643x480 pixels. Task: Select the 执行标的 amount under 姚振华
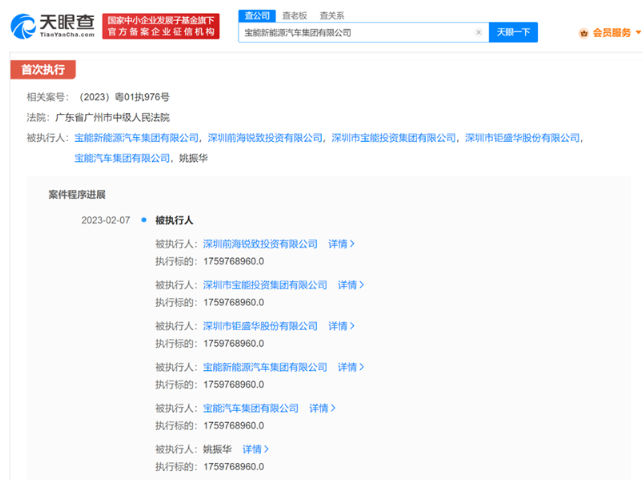pyautogui.click(x=233, y=466)
